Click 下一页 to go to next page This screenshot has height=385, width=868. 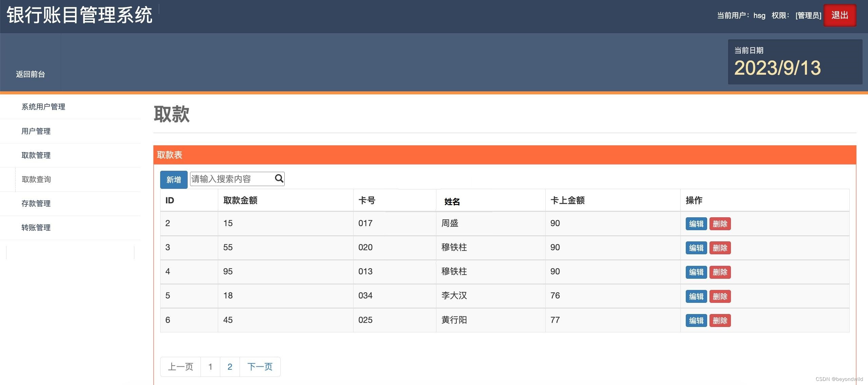[260, 367]
